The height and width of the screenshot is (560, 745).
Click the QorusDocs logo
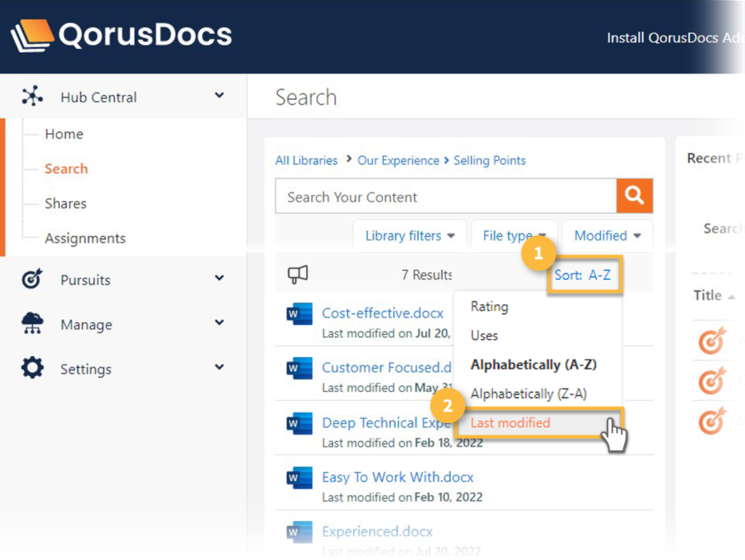[121, 36]
